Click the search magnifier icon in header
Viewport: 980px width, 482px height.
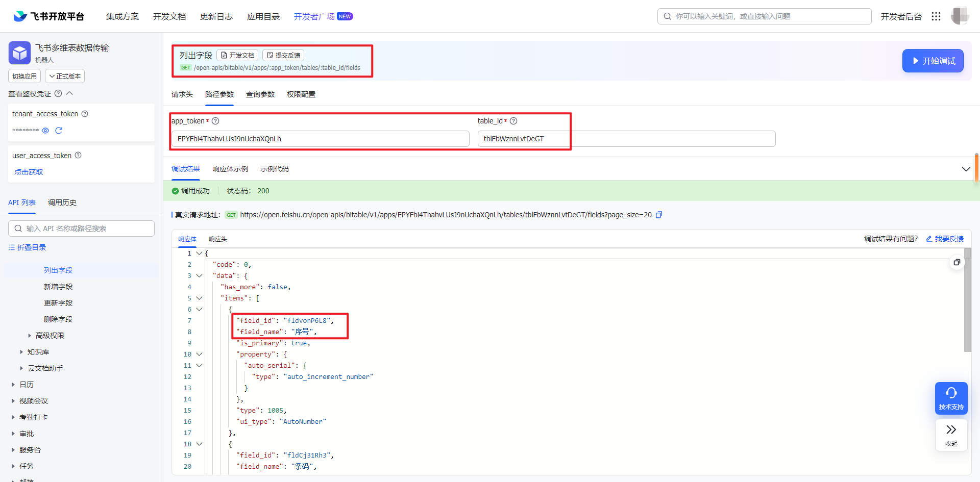point(667,16)
